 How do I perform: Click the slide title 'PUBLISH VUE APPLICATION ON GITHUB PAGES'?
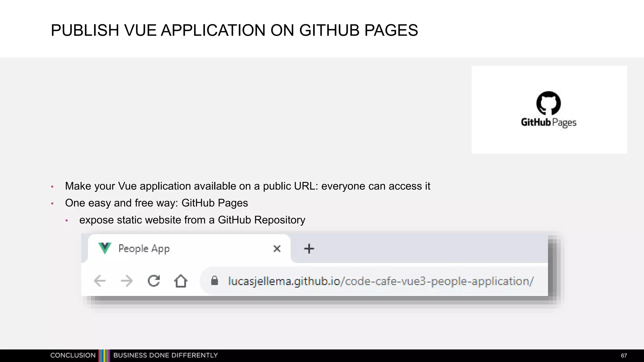coord(234,30)
